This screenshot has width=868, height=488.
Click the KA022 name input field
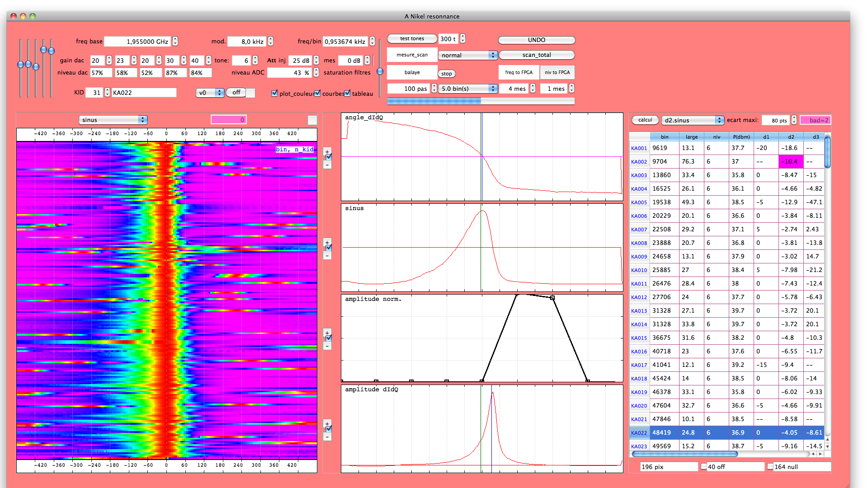(x=144, y=93)
